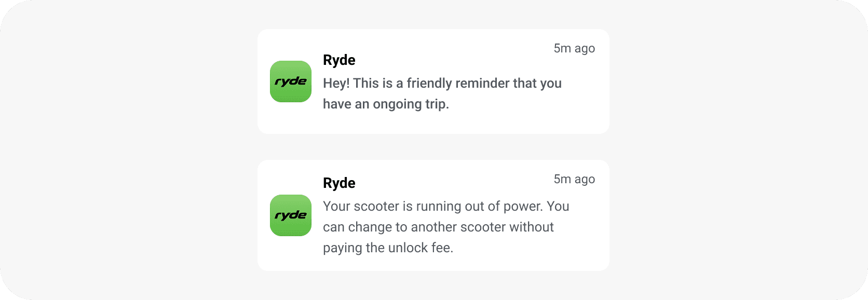
Task: Click the background area between the two notifications
Action: click(x=433, y=147)
